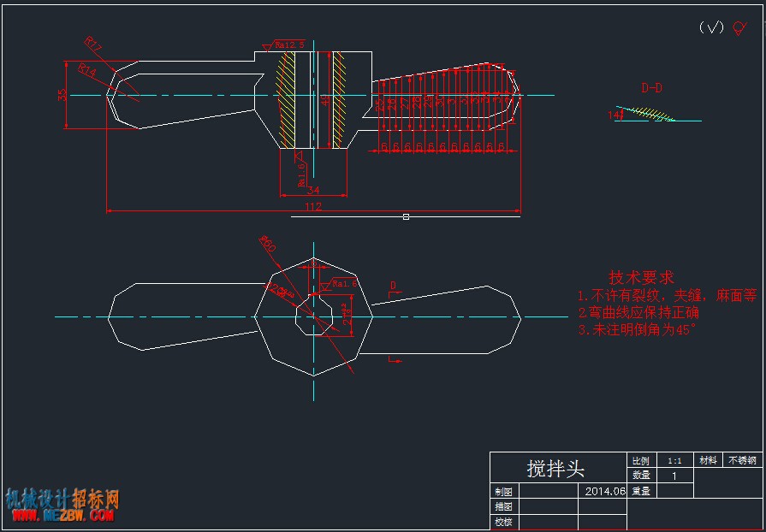Click the upper D section arrow marker
Image resolution: width=766 pixels, height=532 pixels.
point(395,289)
